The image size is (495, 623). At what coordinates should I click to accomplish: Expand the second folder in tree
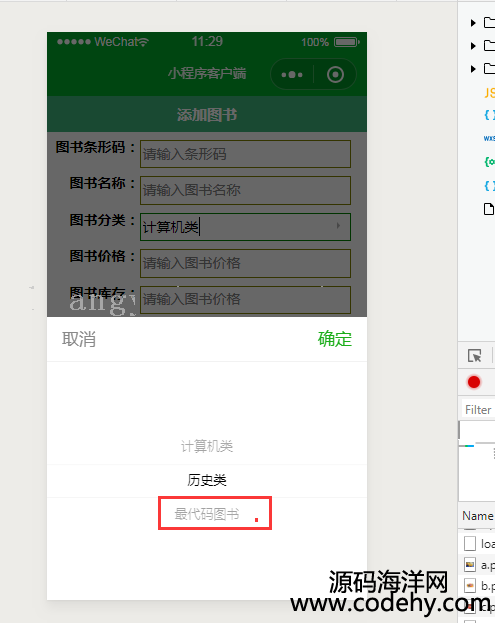pyautogui.click(x=473, y=46)
